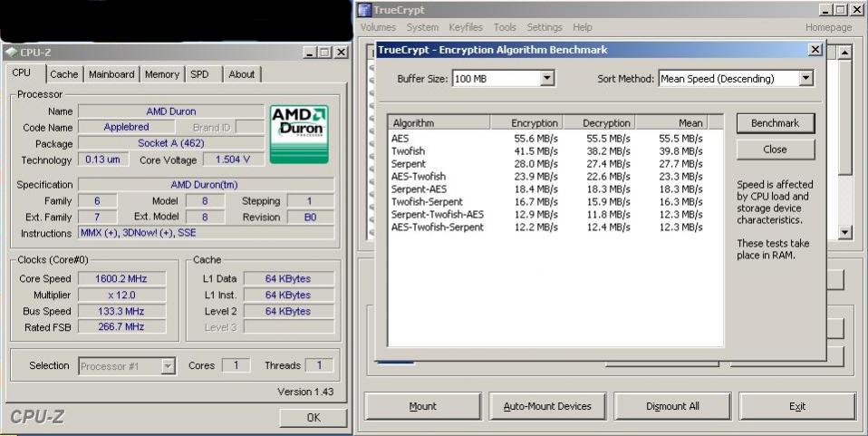Click the Technology value 0.13 um
This screenshot has height=436, width=868.
point(103,160)
